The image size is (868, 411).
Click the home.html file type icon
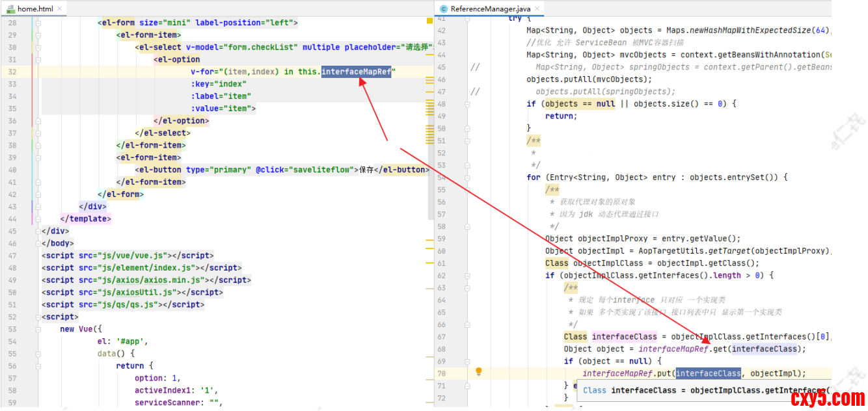point(10,9)
